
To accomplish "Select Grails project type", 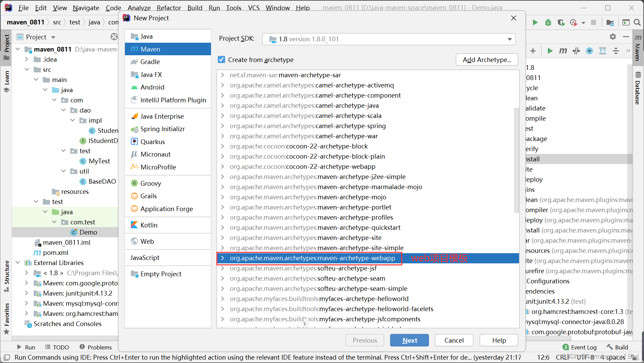I will pyautogui.click(x=168, y=196).
